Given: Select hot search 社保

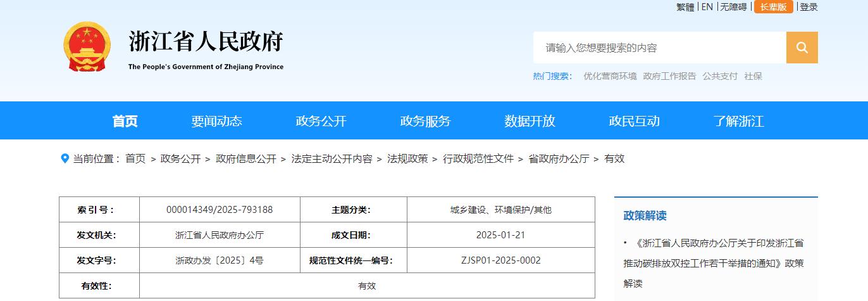Looking at the screenshot, I should [753, 76].
